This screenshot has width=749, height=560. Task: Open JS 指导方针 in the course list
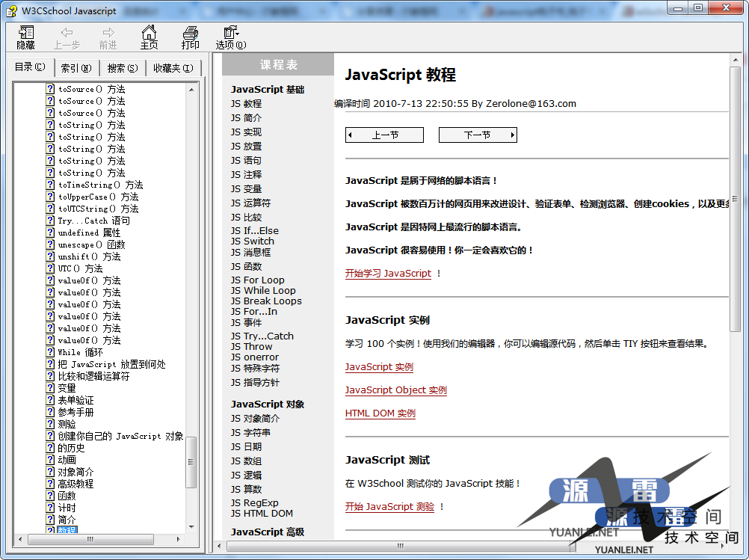(x=255, y=382)
